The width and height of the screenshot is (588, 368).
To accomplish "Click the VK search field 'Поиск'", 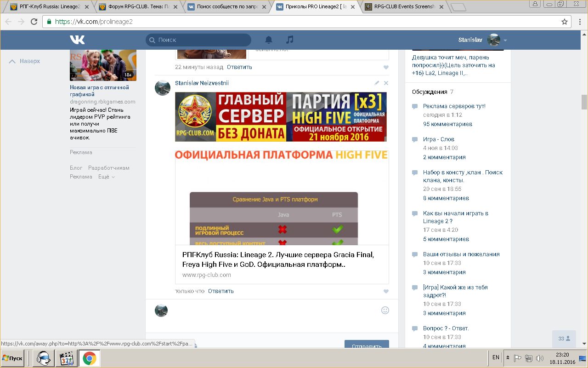I will coord(198,40).
